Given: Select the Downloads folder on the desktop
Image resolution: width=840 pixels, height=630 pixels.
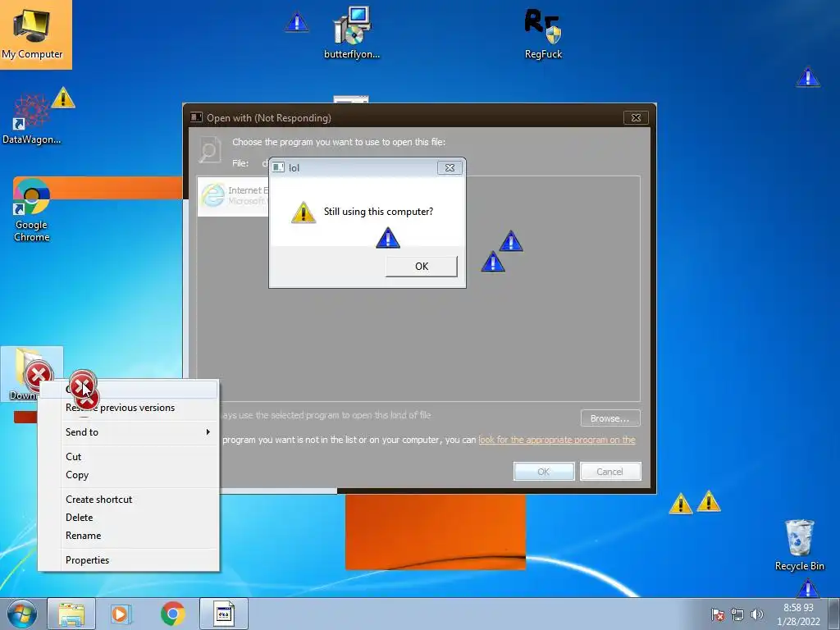Looking at the screenshot, I should (x=32, y=373).
